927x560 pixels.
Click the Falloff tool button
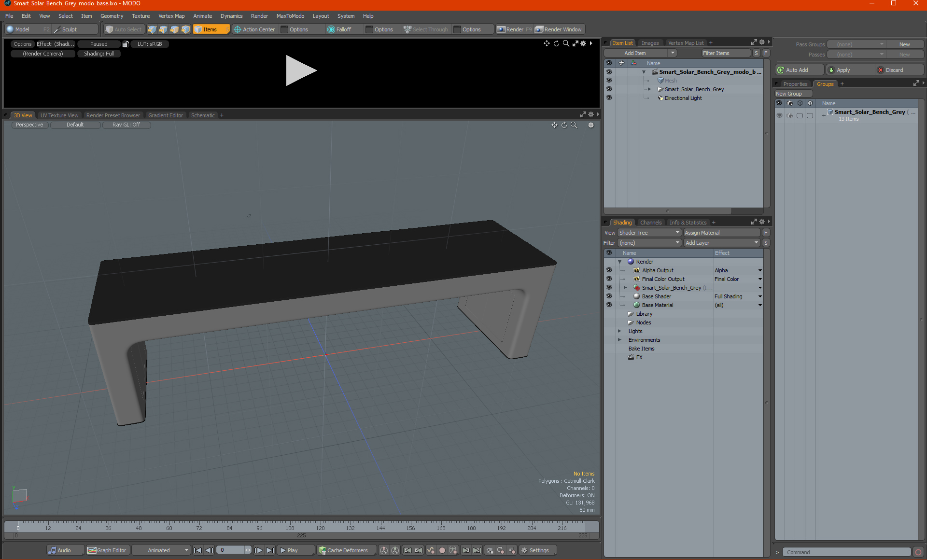[x=339, y=29]
